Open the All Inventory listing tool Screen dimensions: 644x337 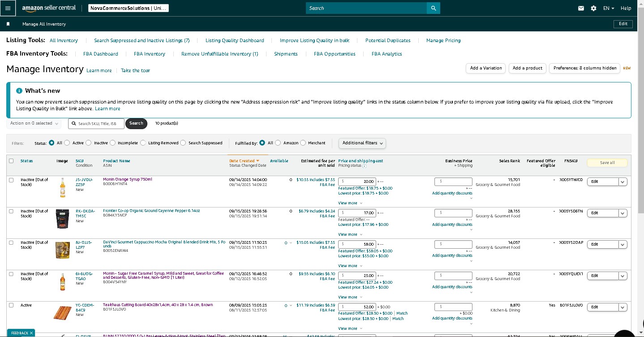(x=64, y=40)
